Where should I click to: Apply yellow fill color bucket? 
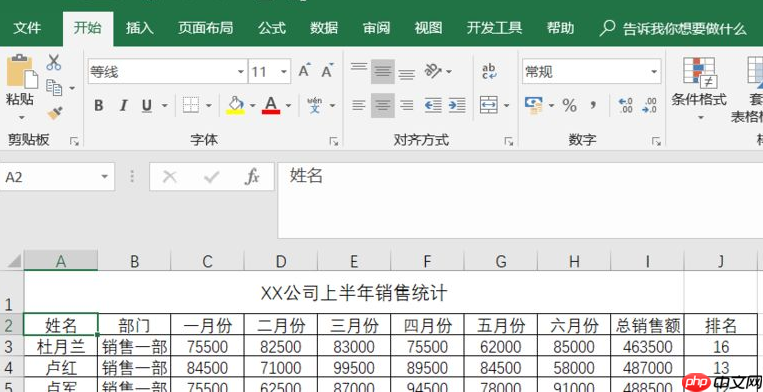[236, 105]
